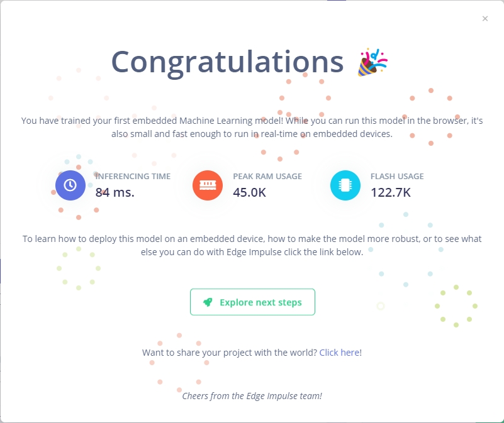Open the 'Click here' share link

pos(340,353)
